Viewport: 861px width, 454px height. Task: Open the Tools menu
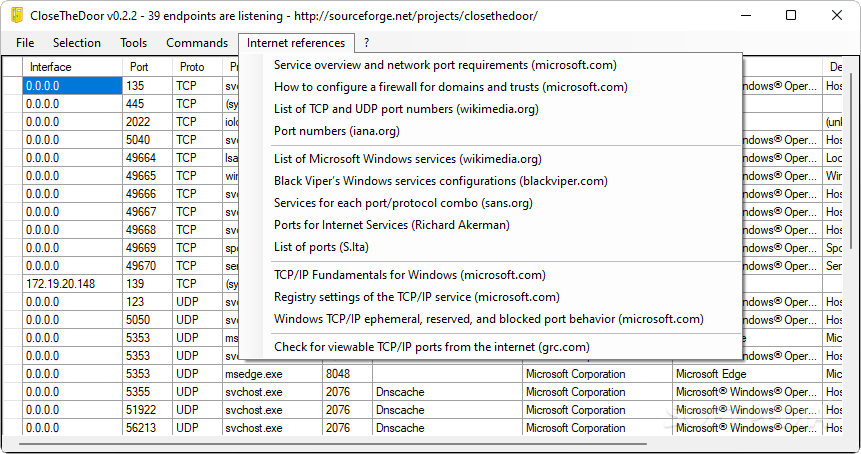133,43
